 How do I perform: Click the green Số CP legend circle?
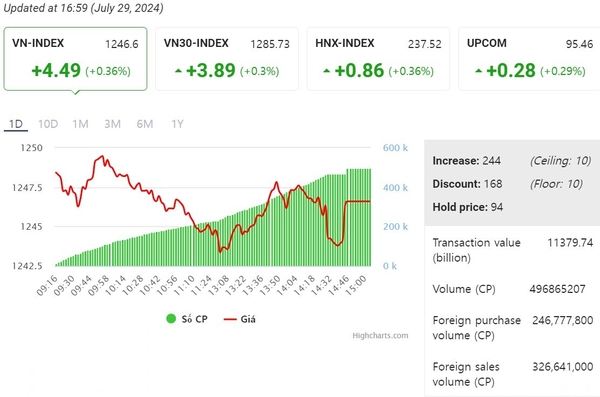click(171, 319)
